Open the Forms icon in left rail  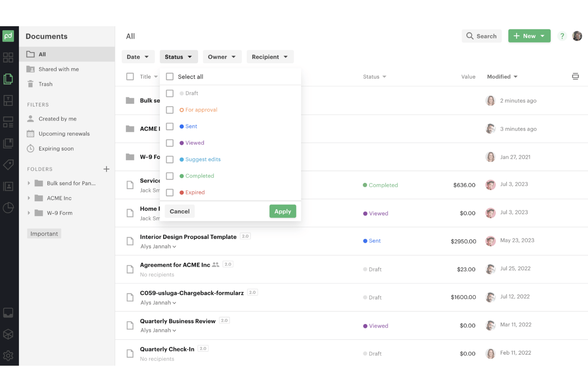pyautogui.click(x=8, y=122)
